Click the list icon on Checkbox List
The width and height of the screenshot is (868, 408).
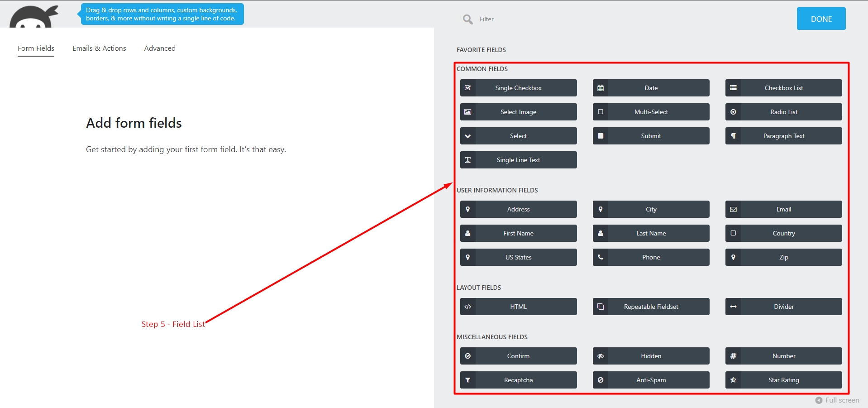733,88
